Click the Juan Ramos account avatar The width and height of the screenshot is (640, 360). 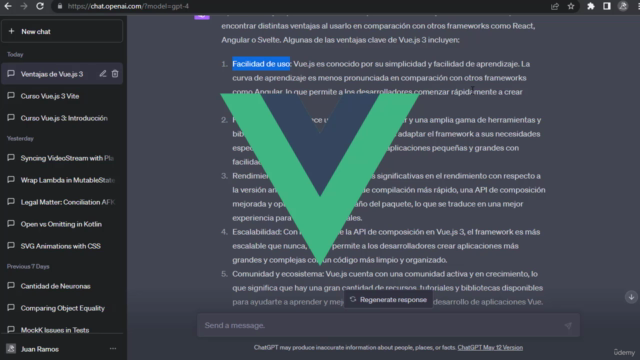[11, 349]
